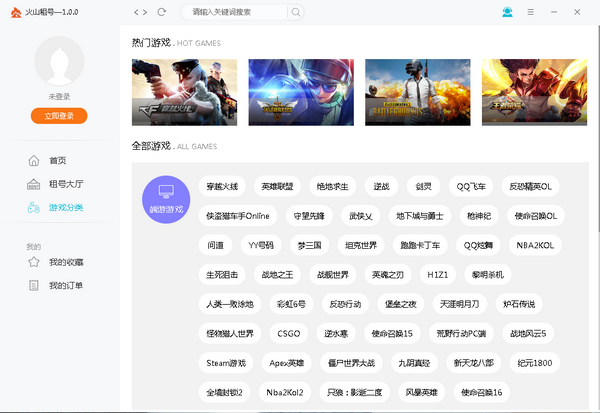Image resolution: width=600 pixels, height=413 pixels.
Task: Open the CrossFire hot game thumbnail
Action: tap(184, 92)
